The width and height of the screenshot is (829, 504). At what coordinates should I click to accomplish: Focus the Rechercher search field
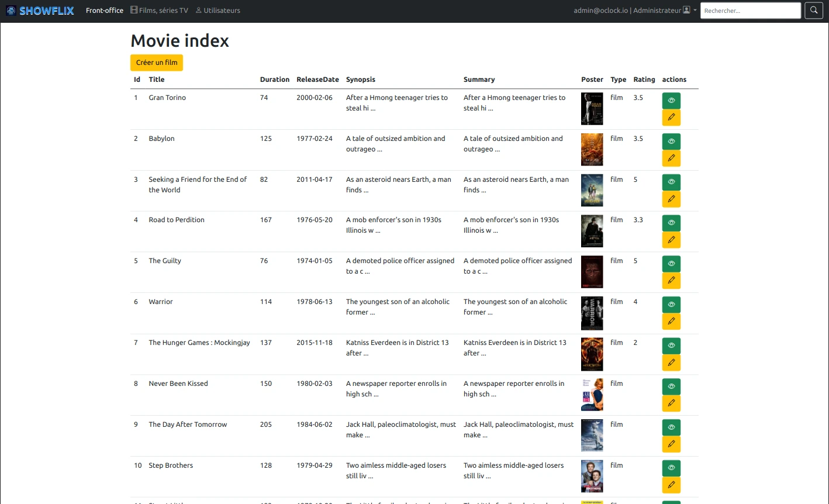[x=751, y=11]
